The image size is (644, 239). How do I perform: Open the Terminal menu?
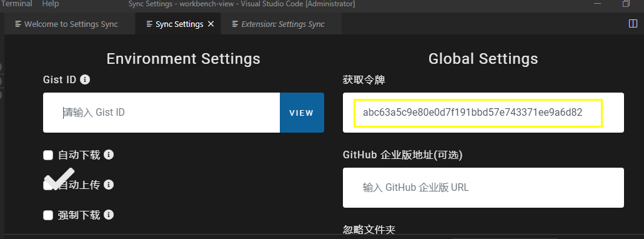point(17,4)
